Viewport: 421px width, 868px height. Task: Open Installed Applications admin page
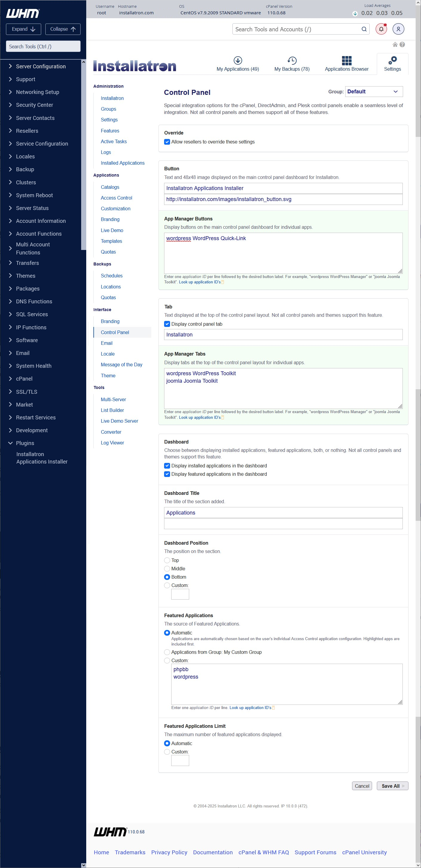coord(123,163)
